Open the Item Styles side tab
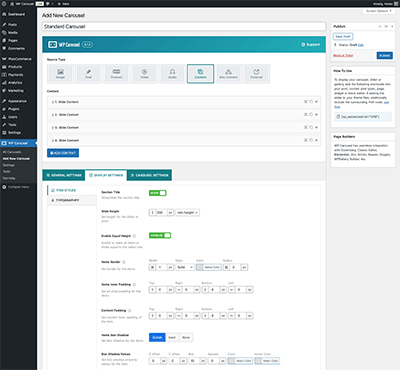Viewport: 400px width, 370px height. click(x=72, y=190)
